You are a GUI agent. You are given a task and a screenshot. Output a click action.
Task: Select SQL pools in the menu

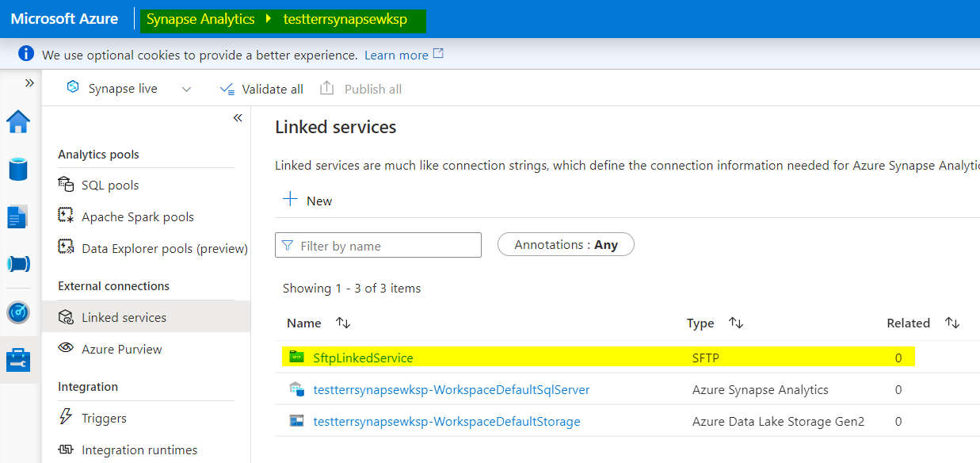pyautogui.click(x=110, y=185)
